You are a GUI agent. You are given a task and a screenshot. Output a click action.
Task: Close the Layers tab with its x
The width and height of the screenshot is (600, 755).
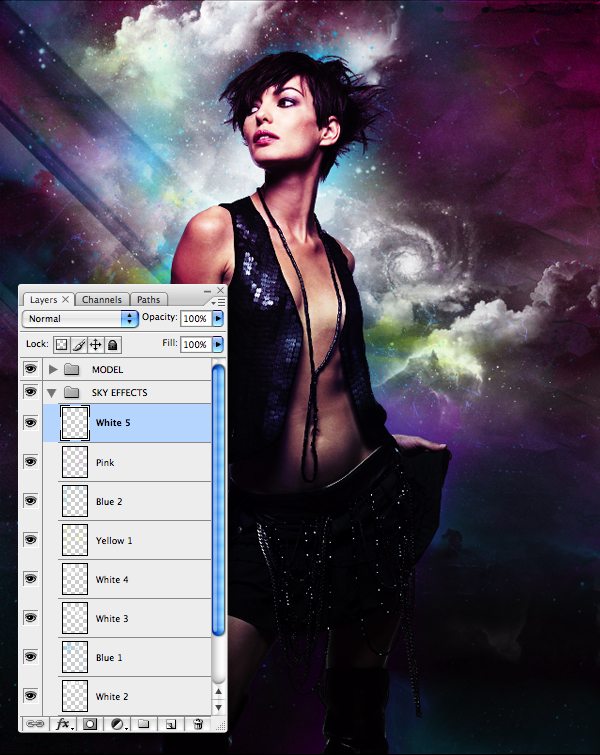click(x=65, y=299)
